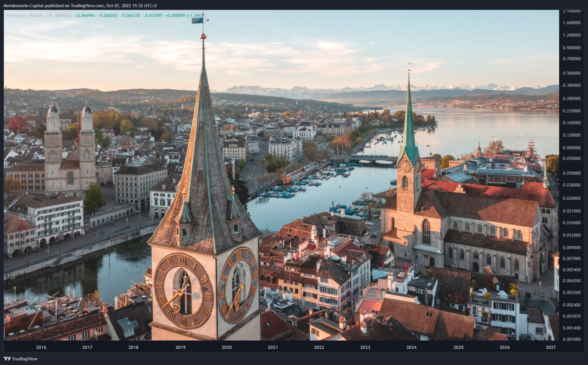Click price axis label 0.016000
Viewport: 588px width, 365px height.
(572, 223)
